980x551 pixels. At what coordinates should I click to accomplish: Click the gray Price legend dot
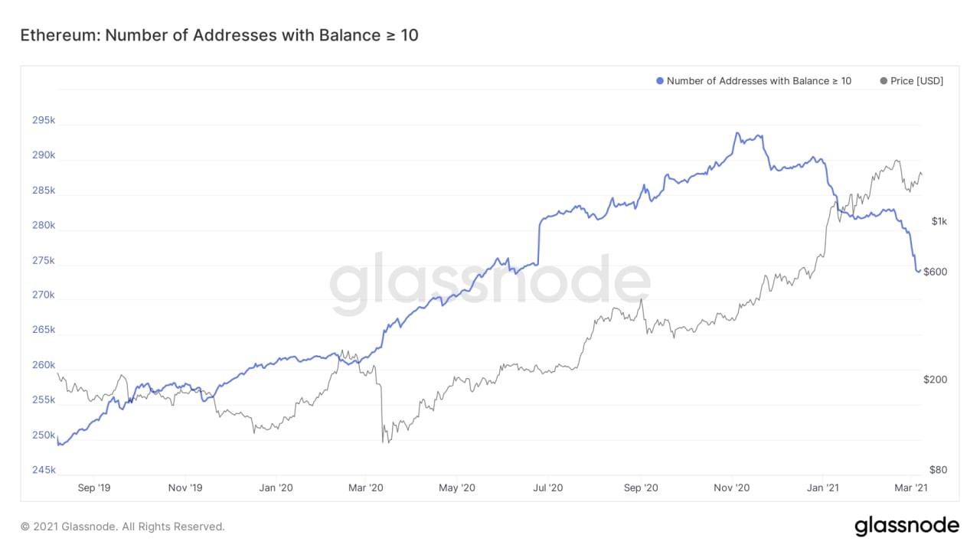tap(884, 81)
